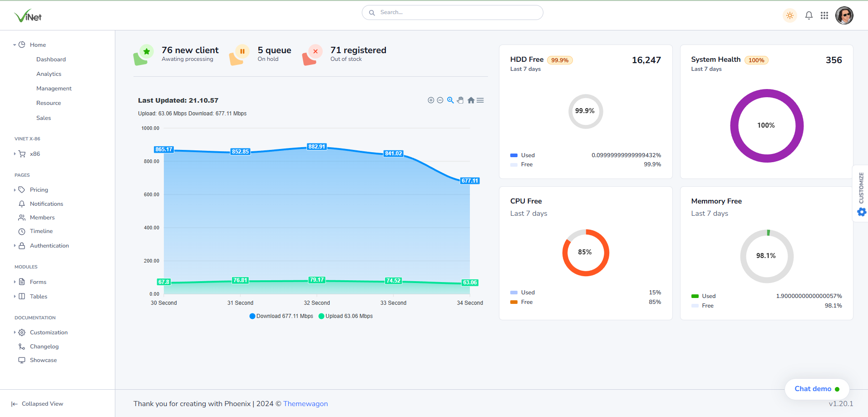
Task: Click the orange Free swatch in CPU Free
Action: pyautogui.click(x=514, y=302)
